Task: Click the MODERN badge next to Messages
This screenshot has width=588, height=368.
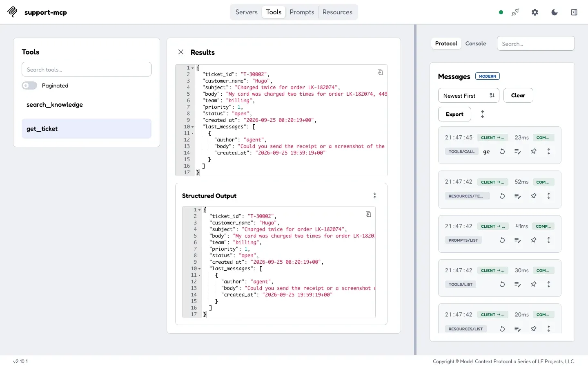Action: 488,76
